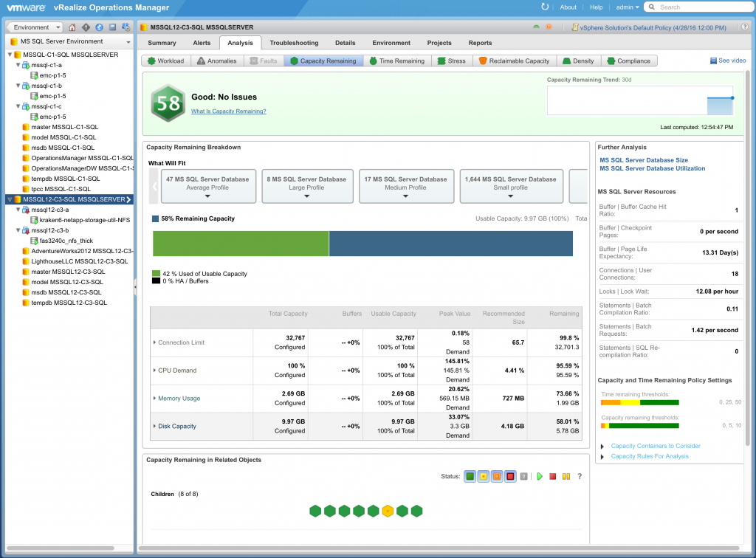Toggle the green status filter

[x=470, y=477]
